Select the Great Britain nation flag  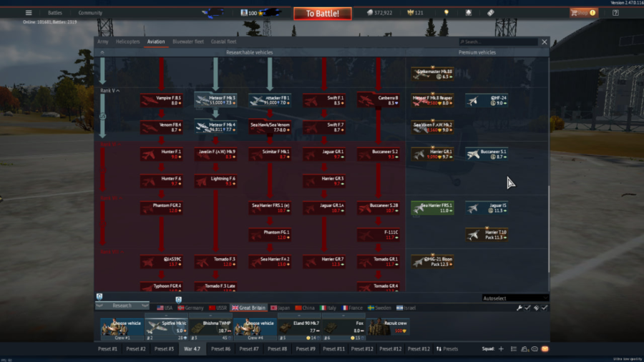[249, 308]
